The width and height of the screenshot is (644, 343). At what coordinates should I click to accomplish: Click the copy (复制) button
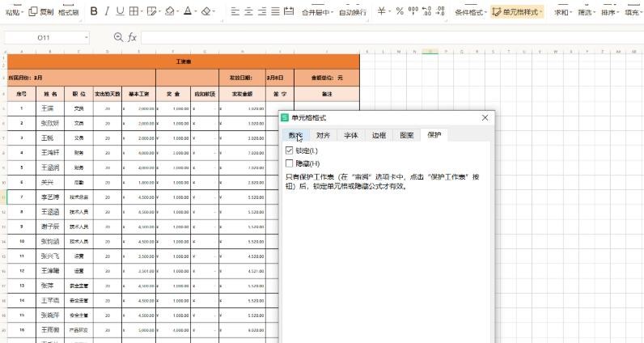41,12
